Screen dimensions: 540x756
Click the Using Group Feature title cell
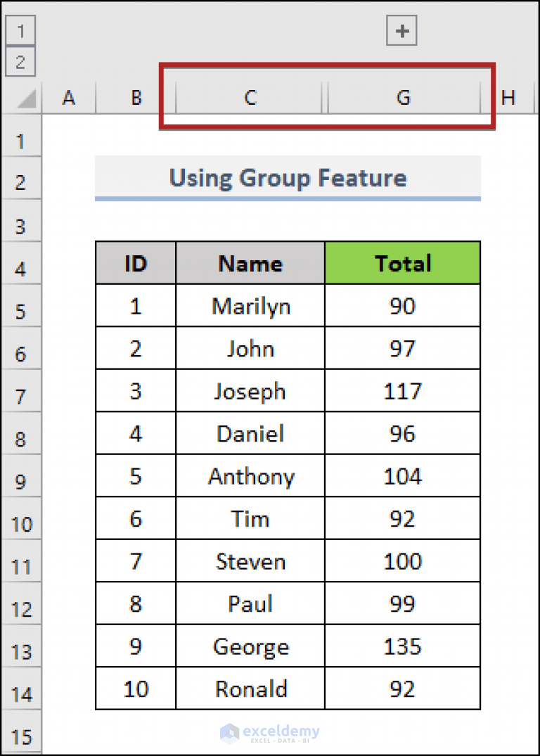[x=288, y=178]
